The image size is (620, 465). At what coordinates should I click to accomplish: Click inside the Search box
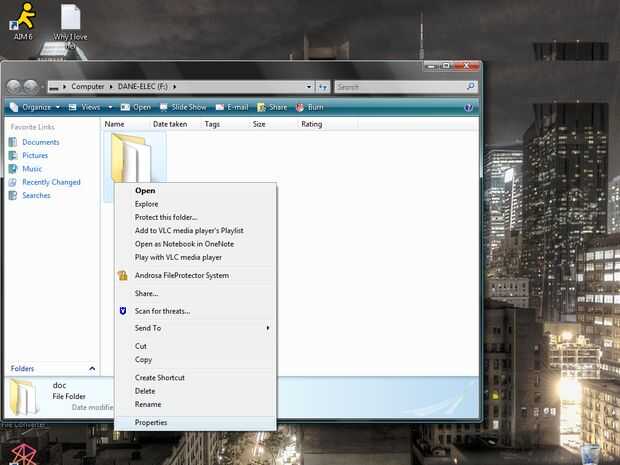coord(400,87)
